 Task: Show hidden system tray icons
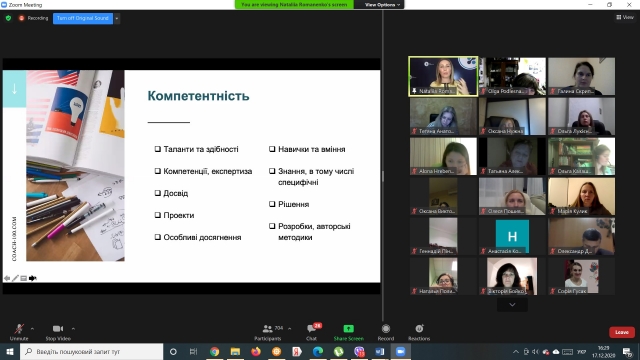click(516, 351)
